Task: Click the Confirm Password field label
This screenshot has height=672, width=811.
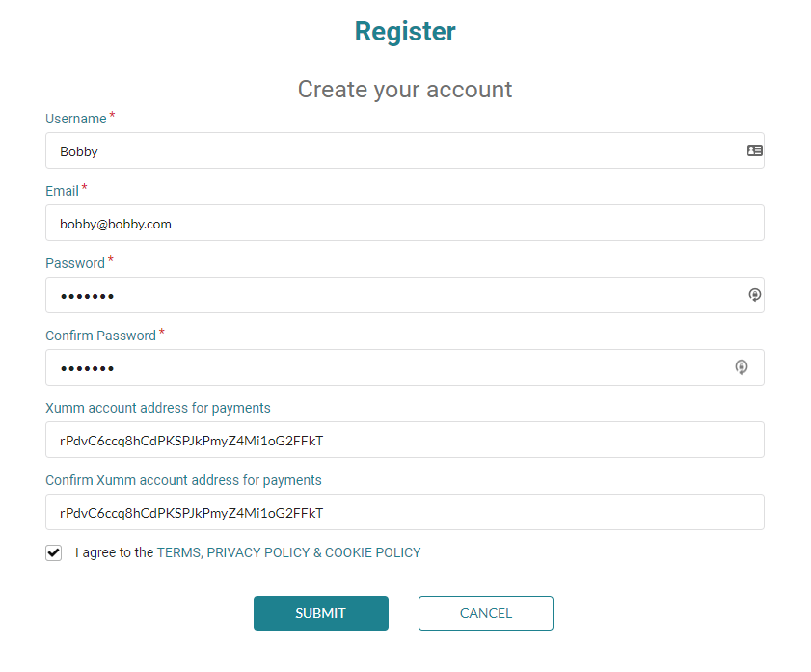Action: (x=101, y=336)
